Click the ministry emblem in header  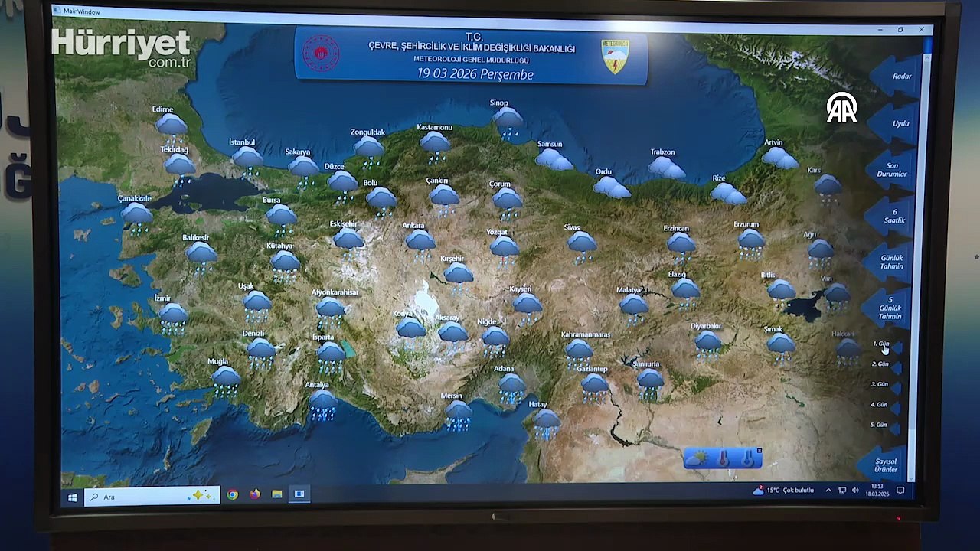[x=321, y=54]
